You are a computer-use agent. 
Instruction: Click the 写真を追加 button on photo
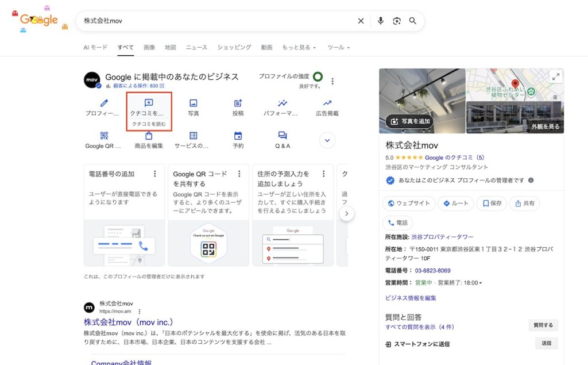point(410,121)
